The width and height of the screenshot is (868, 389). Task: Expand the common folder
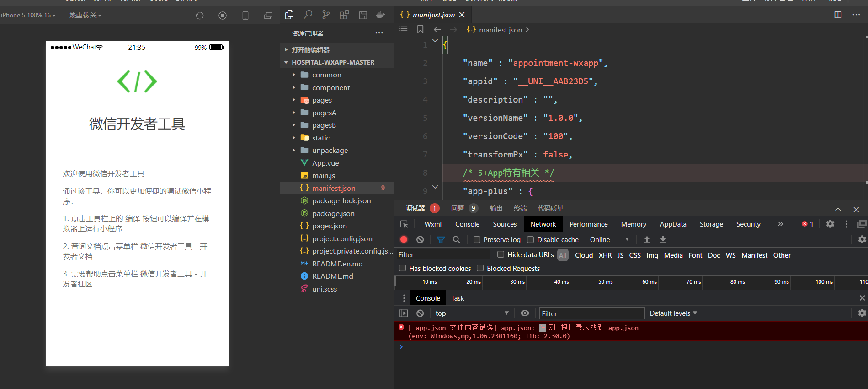click(337, 75)
